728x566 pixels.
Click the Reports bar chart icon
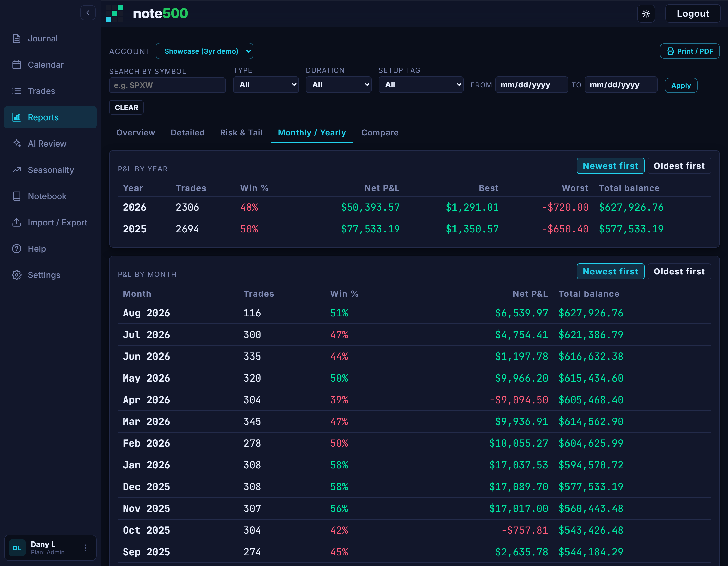[x=17, y=117]
